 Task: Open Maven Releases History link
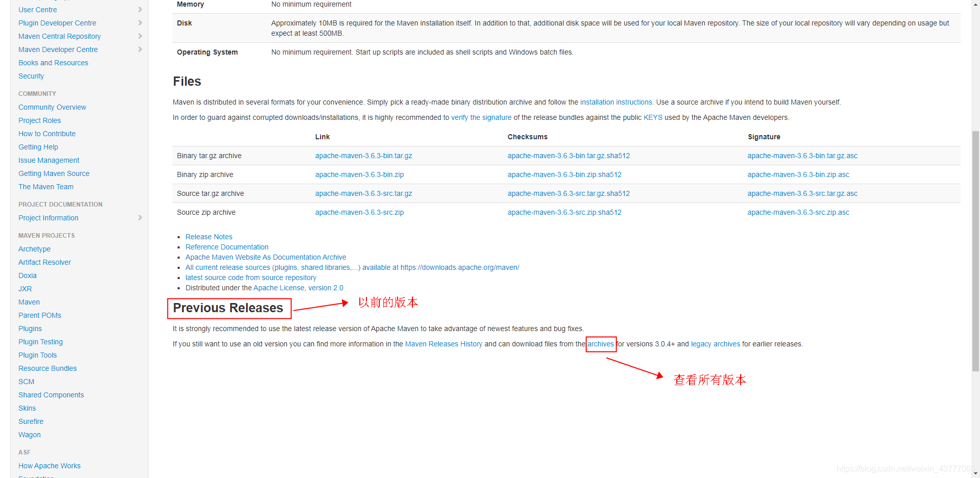pyautogui.click(x=444, y=344)
